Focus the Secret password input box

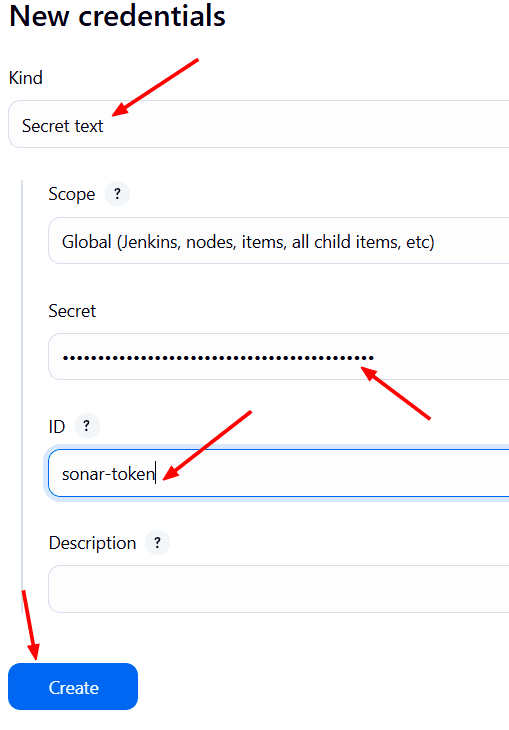click(x=278, y=357)
